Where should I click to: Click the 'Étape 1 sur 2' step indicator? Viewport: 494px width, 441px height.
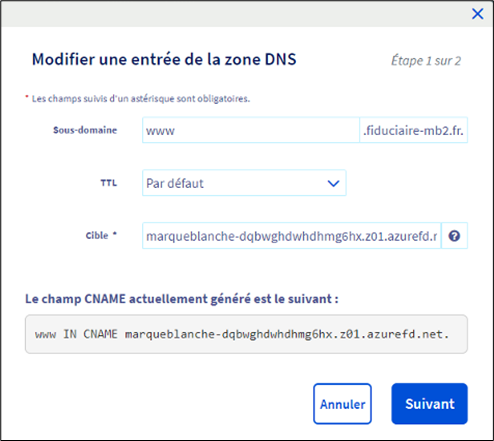tap(426, 61)
